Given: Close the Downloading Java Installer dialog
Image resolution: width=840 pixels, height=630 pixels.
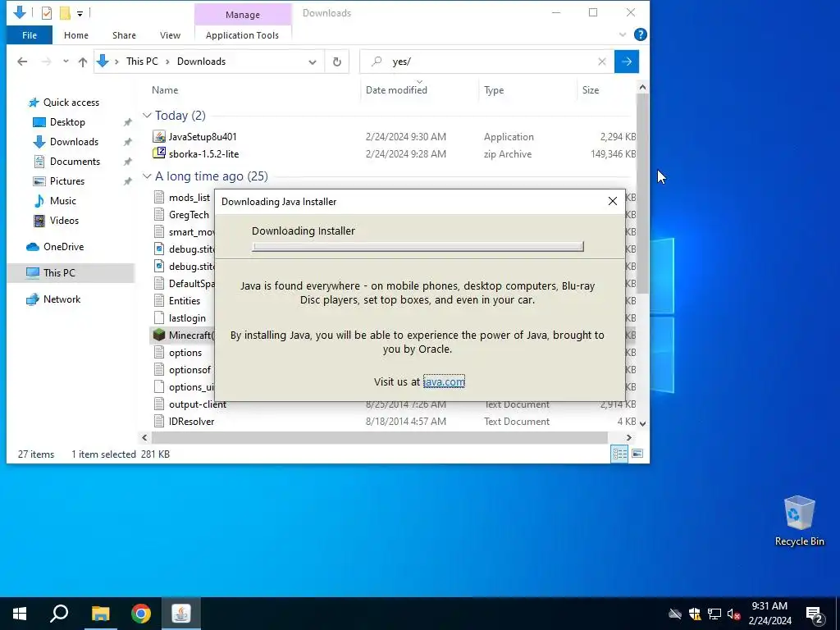Looking at the screenshot, I should 612,202.
